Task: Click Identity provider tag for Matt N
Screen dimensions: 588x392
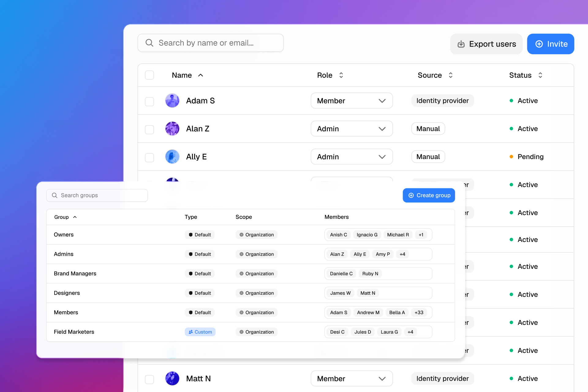Action: pyautogui.click(x=443, y=379)
